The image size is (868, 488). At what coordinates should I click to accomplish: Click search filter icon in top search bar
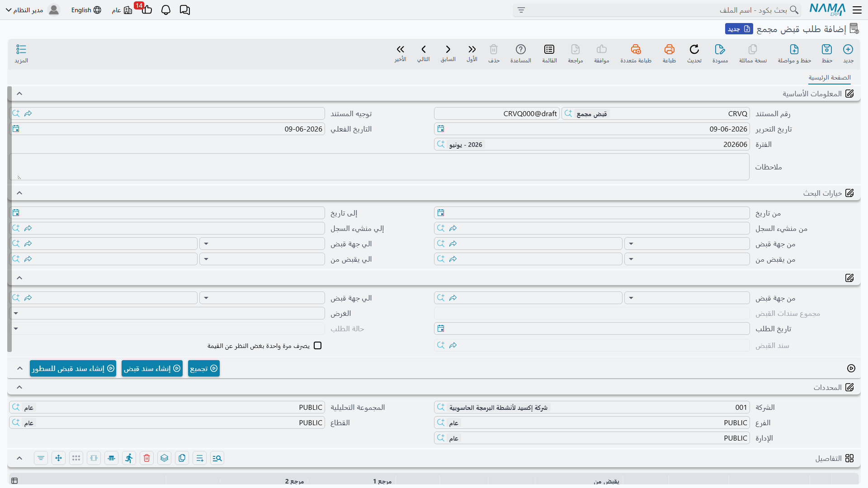tap(521, 10)
